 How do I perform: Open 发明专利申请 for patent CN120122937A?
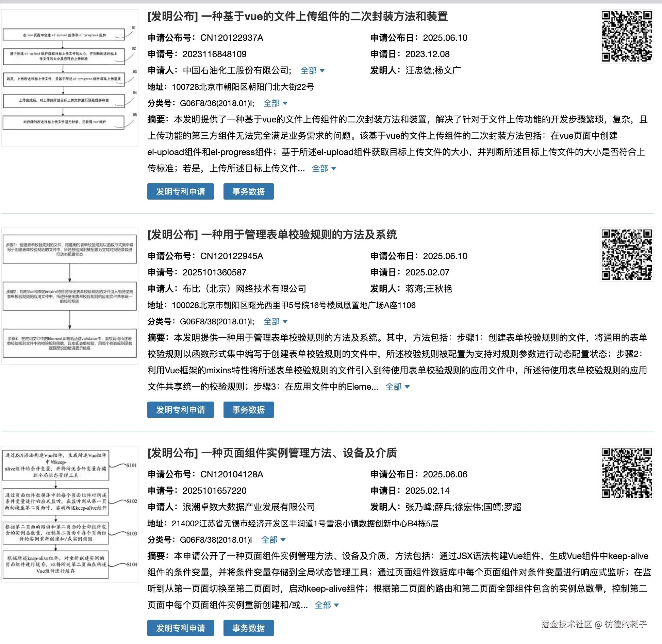coord(180,191)
